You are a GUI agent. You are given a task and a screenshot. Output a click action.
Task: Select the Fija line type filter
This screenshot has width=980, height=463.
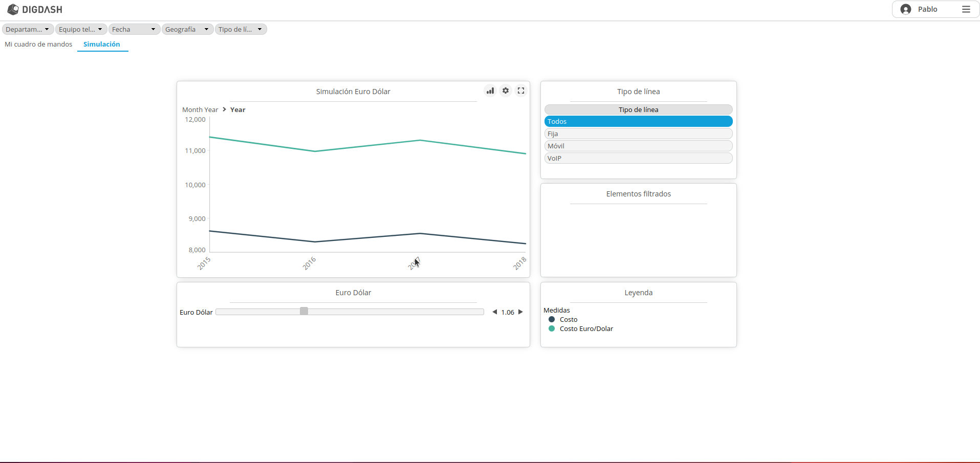coord(638,134)
